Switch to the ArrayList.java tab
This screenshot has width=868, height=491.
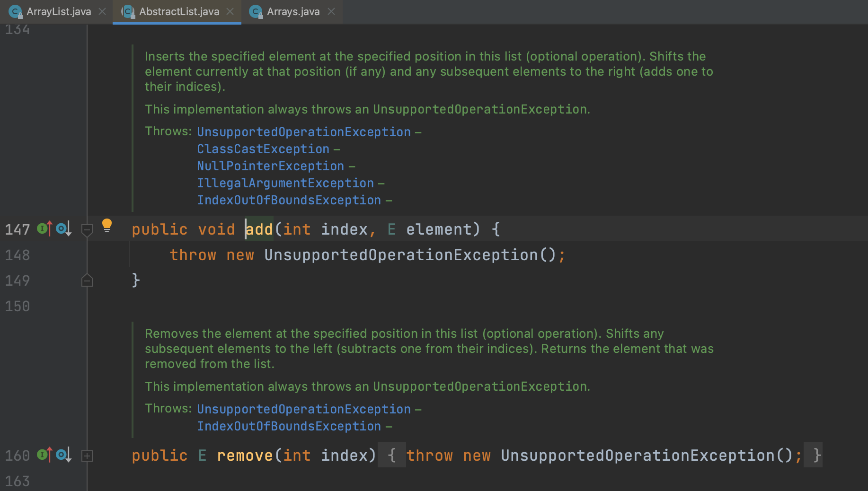(56, 11)
